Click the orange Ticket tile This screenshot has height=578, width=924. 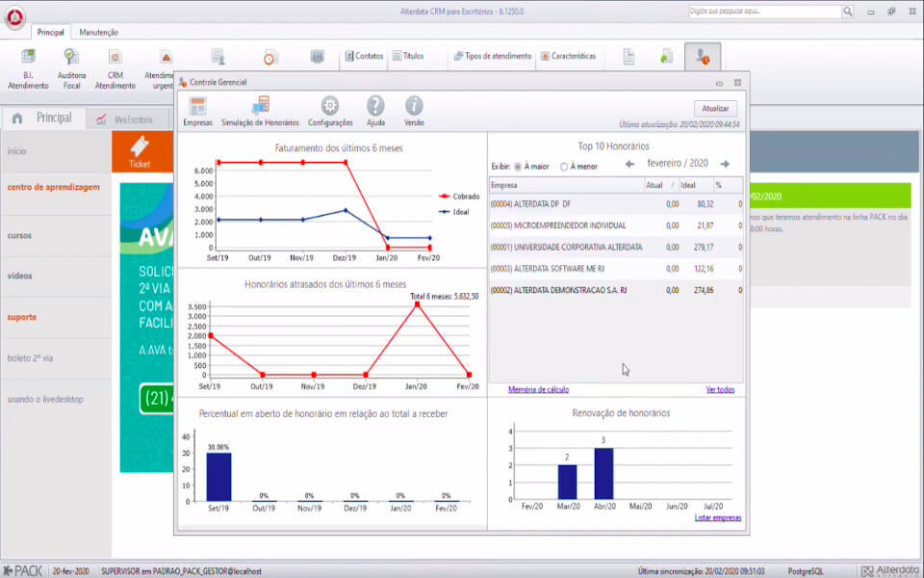(142, 151)
